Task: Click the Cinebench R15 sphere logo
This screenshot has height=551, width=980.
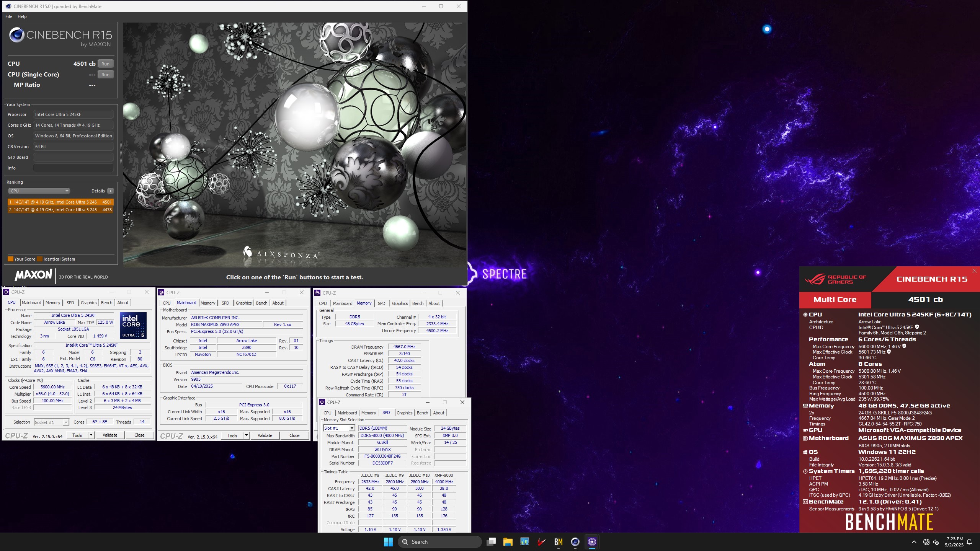Action: pyautogui.click(x=17, y=35)
